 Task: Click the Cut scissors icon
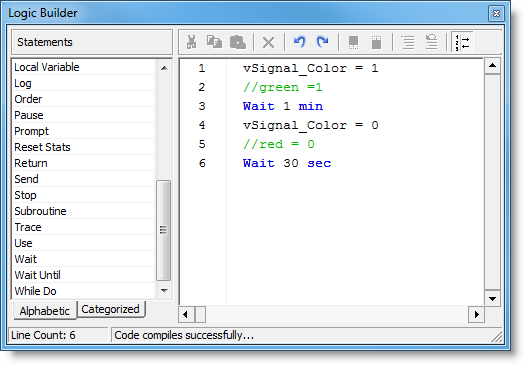[x=192, y=42]
